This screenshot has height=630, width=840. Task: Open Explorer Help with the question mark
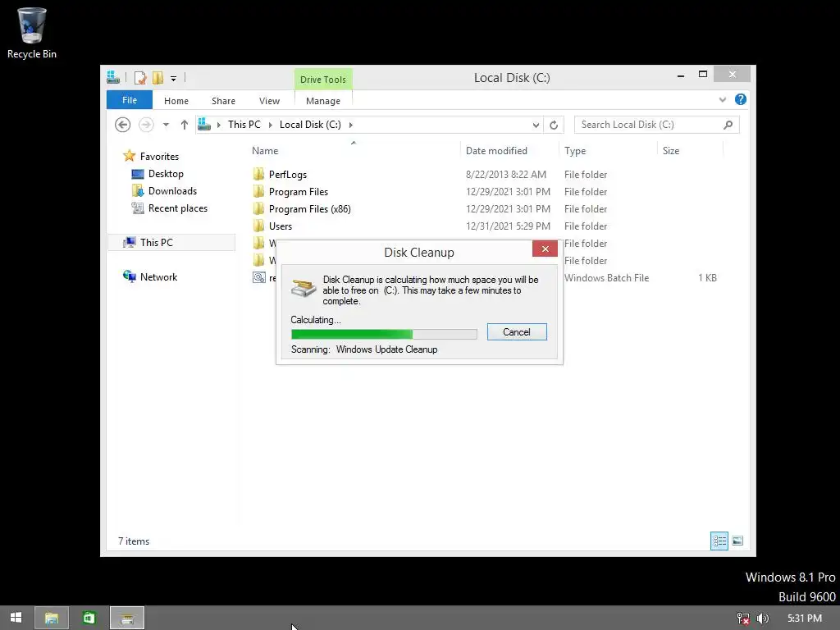tap(741, 99)
